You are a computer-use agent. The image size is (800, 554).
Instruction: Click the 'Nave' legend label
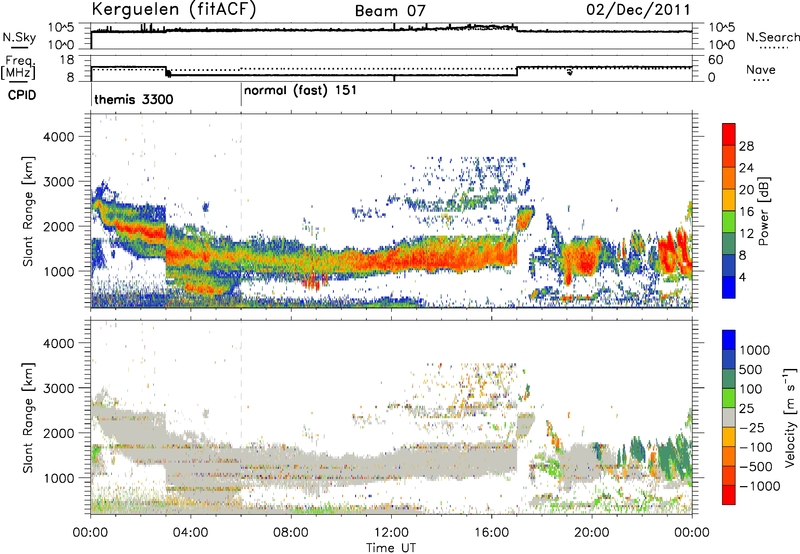761,70
